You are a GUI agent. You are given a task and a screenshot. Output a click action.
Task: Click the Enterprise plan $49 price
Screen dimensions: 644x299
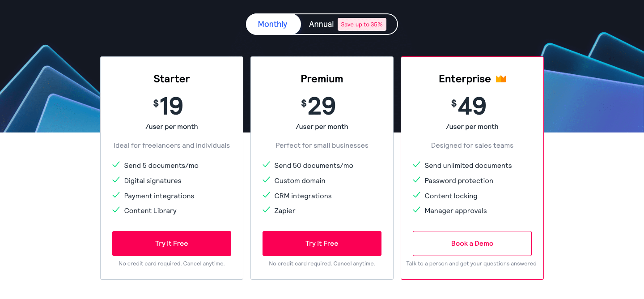469,107
